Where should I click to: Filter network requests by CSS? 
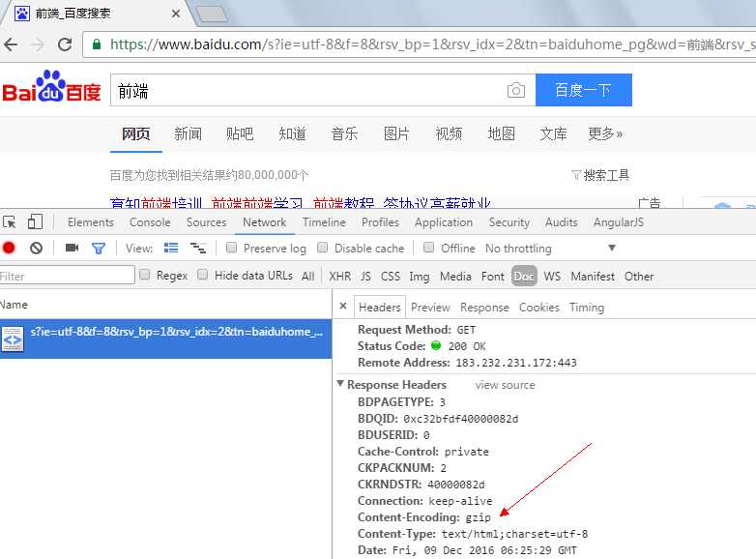[x=391, y=277]
